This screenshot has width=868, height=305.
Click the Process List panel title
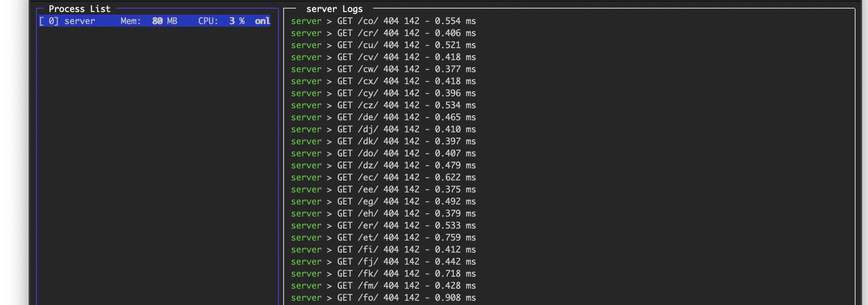79,9
